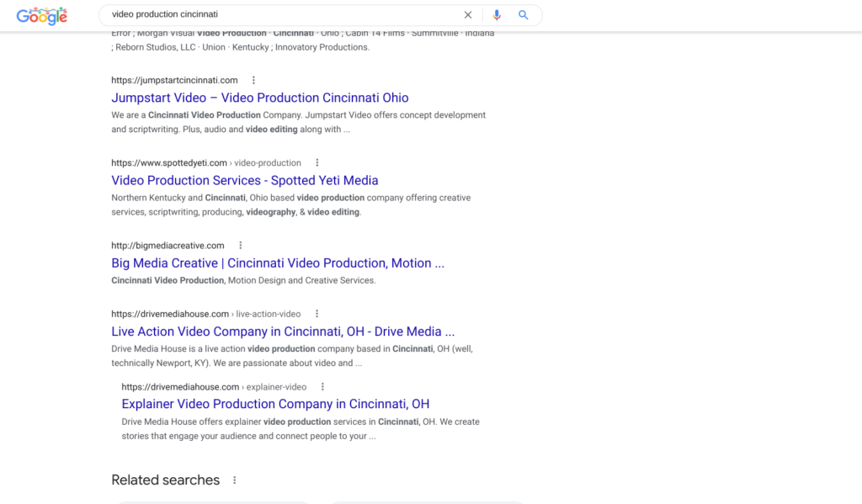Screen dimensions: 862x504
Task: Open the three-dot menu for the live-action-video result
Action: click(x=317, y=314)
